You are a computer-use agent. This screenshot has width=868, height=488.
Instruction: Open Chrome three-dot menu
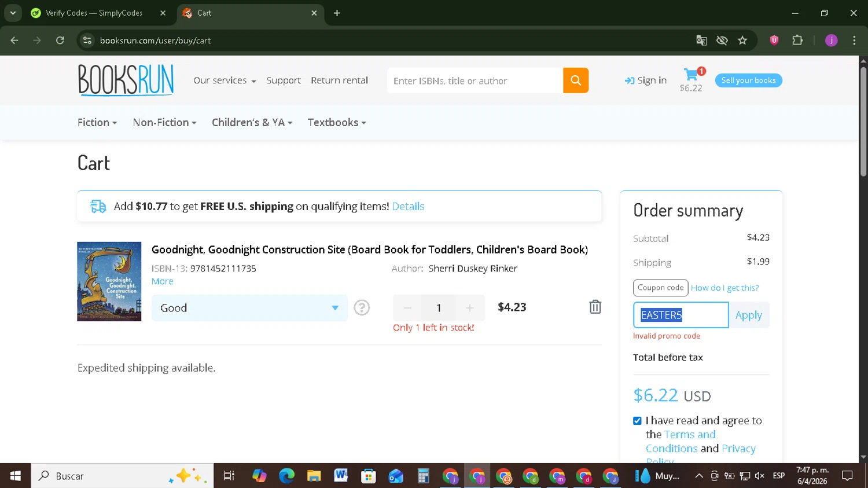click(854, 41)
